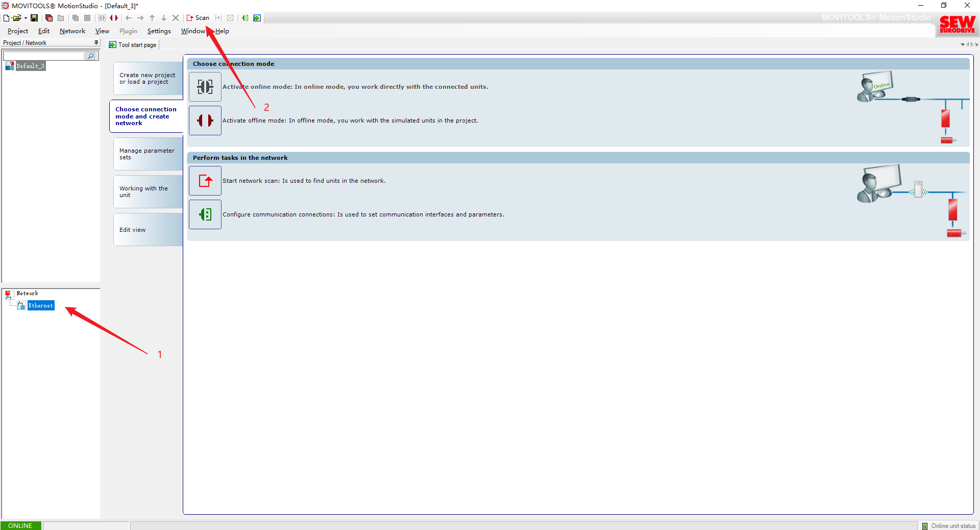This screenshot has width=980, height=530.
Task: Click the Scan button in the toolbar
Action: 198,18
